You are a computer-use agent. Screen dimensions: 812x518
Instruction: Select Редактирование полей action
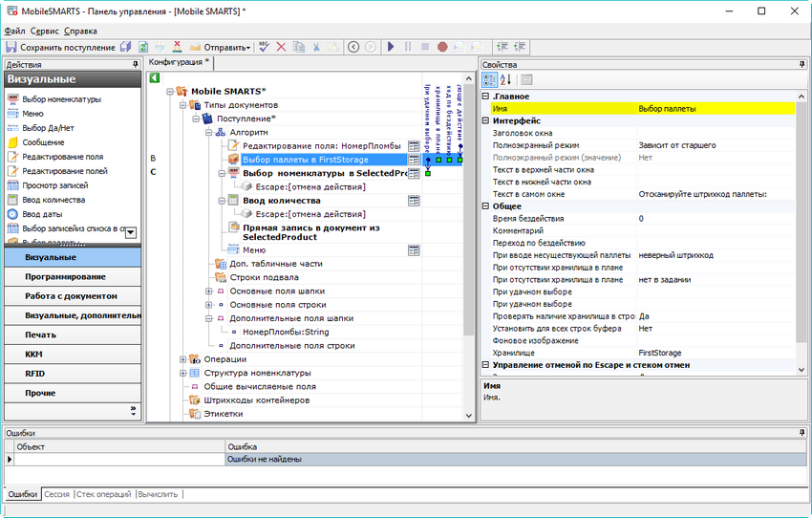pyautogui.click(x=65, y=171)
